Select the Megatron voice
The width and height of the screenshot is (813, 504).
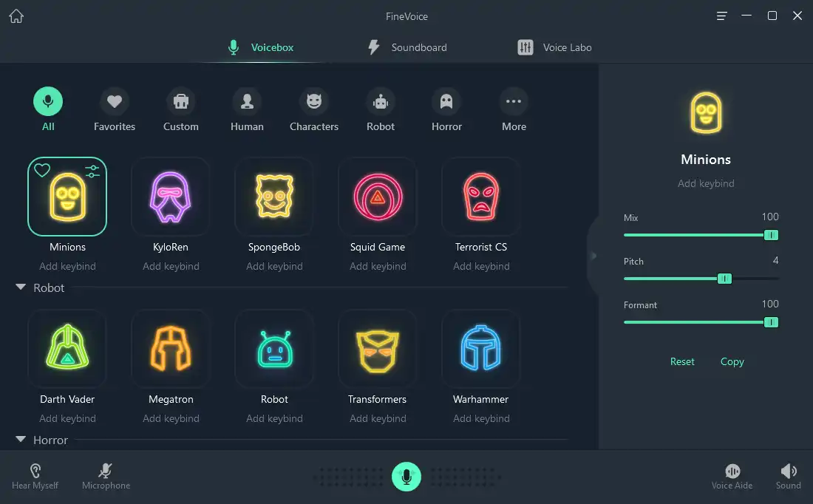171,349
